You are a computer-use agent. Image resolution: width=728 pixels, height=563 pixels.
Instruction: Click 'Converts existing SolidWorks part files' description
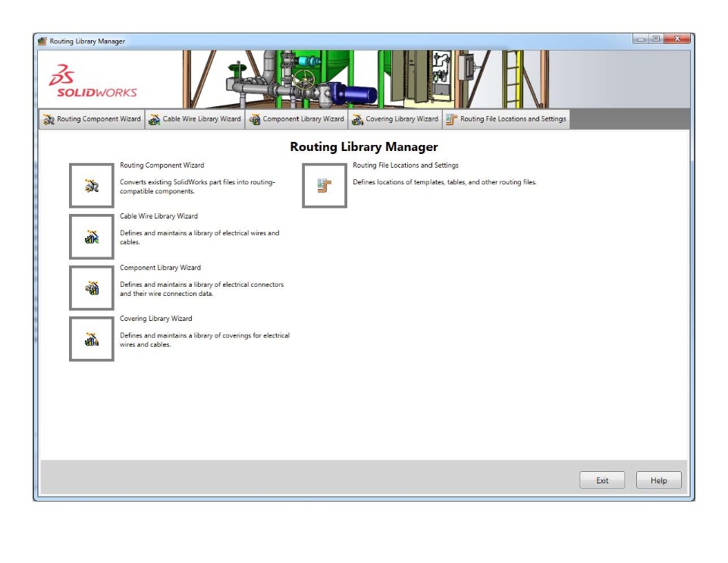tap(197, 187)
